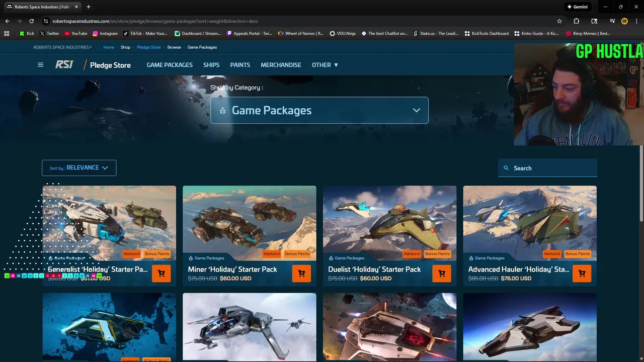Open the browser extensions menu

577,21
